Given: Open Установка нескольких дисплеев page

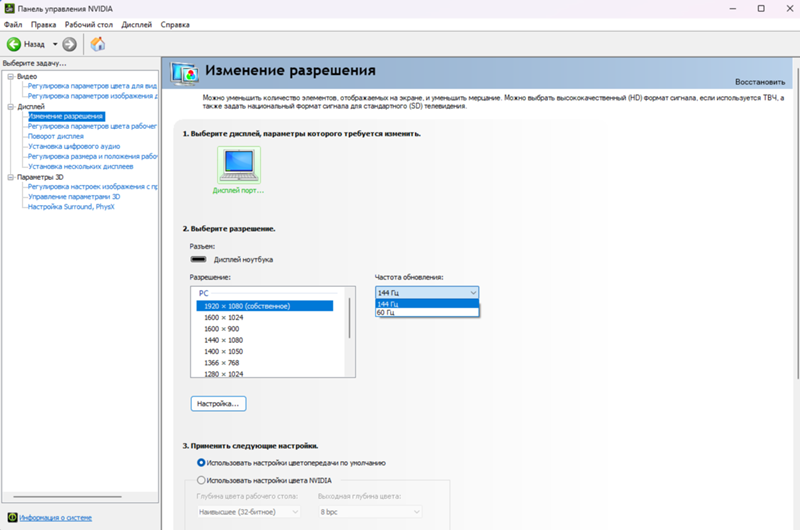Looking at the screenshot, I should pos(81,166).
